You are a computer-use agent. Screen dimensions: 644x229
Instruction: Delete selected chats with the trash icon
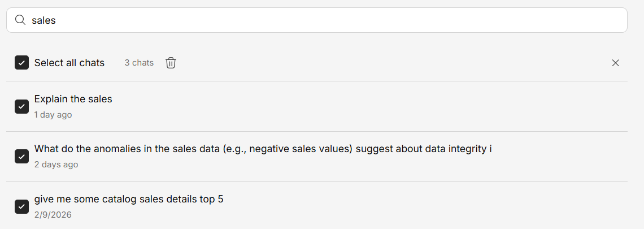pos(171,63)
